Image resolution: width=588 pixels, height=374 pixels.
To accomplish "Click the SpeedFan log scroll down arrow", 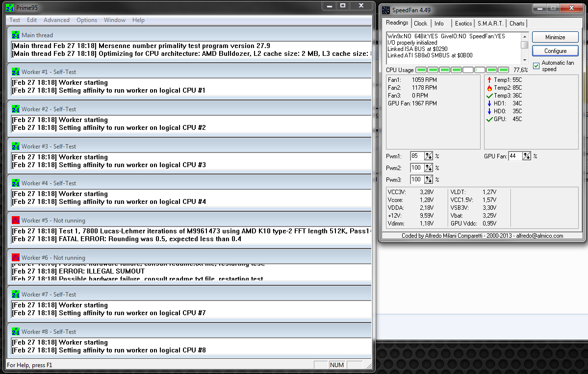I will (x=525, y=60).
